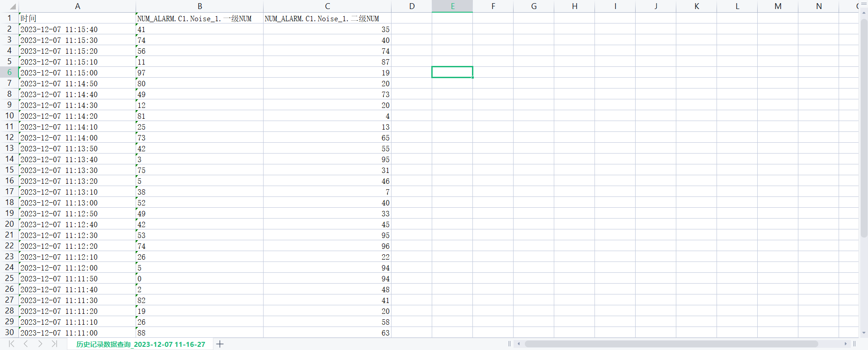Select column B header

coord(200,6)
